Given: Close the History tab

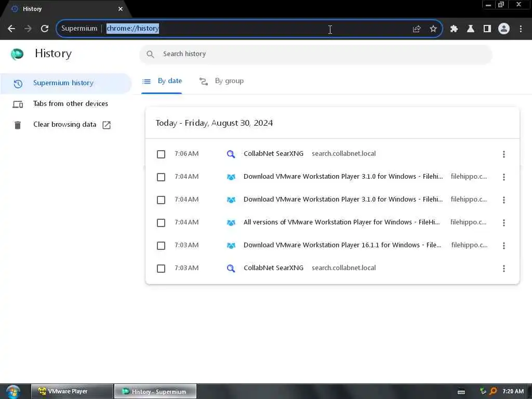Looking at the screenshot, I should click(121, 9).
